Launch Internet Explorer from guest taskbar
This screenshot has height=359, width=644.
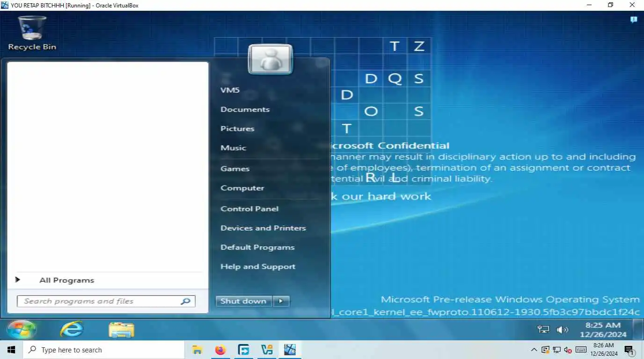coord(72,330)
